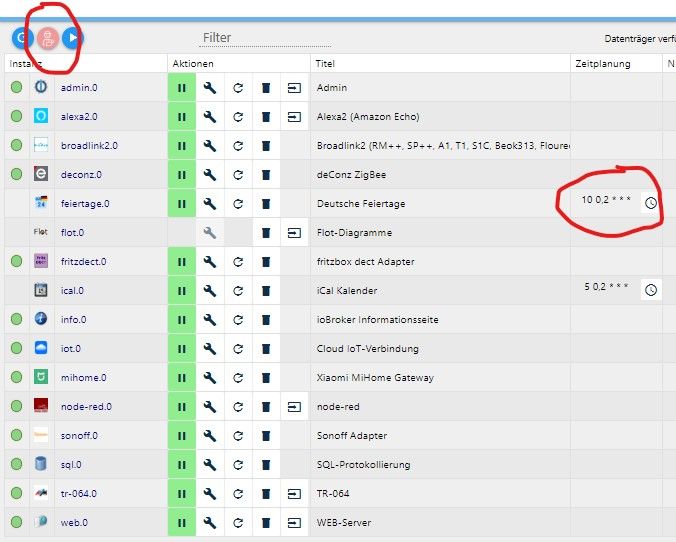Toggle expert mode button in toolbar

pyautogui.click(x=48, y=38)
